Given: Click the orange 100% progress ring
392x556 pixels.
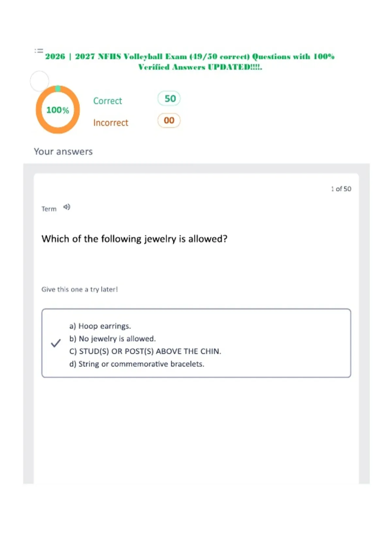Looking at the screenshot, I should (58, 110).
